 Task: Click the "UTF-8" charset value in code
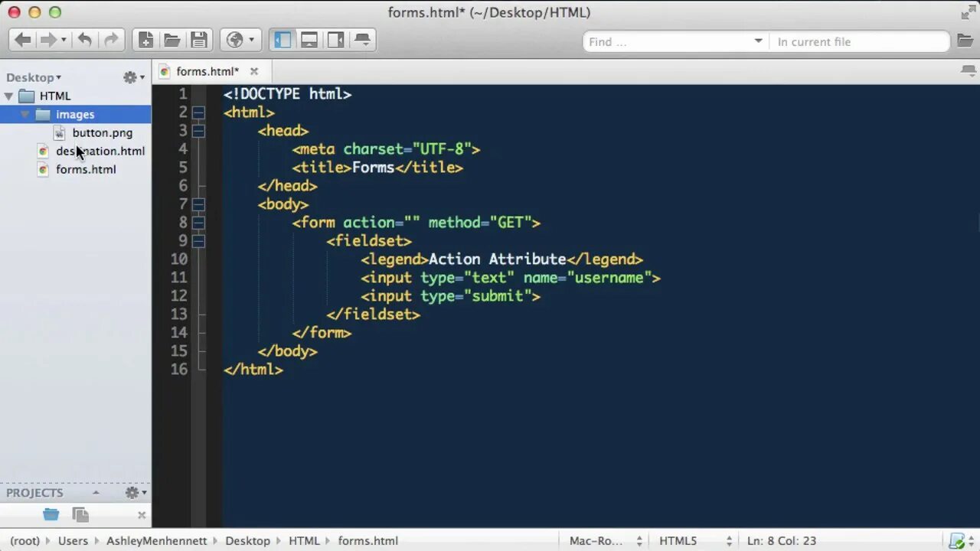(x=442, y=149)
